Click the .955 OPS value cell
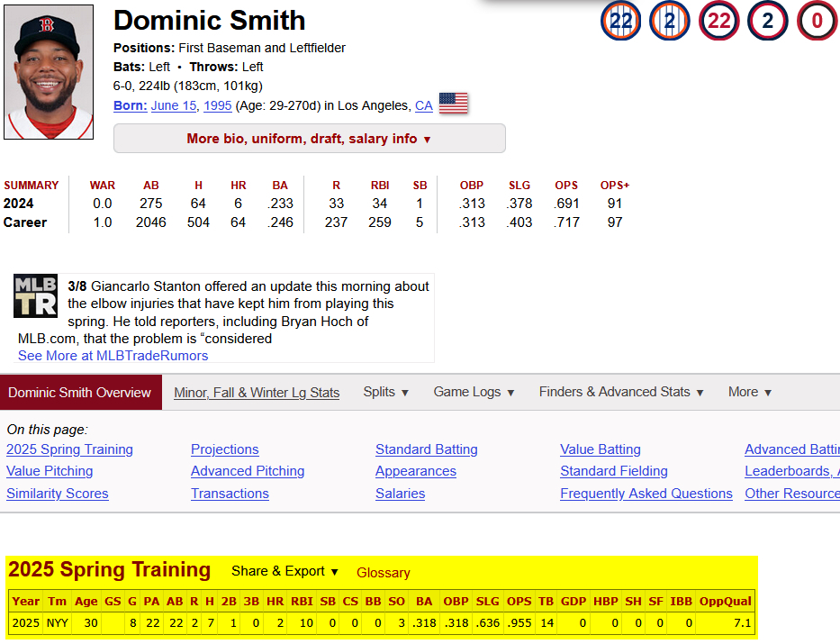 (519, 623)
